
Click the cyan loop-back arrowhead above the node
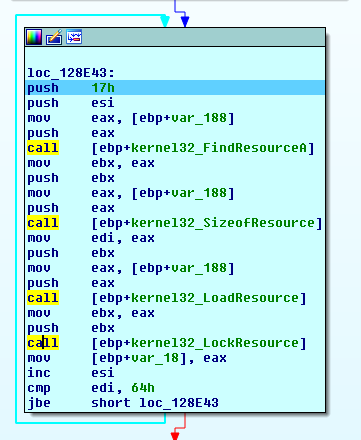coord(165,21)
